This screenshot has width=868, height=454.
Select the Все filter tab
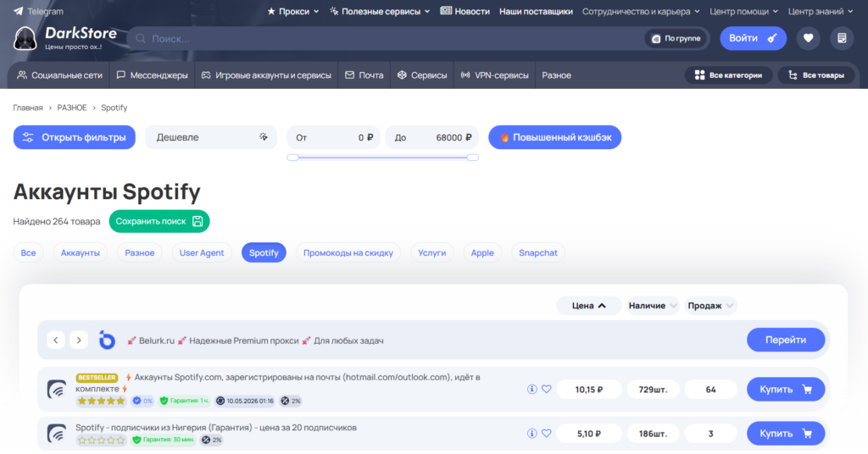[28, 252]
